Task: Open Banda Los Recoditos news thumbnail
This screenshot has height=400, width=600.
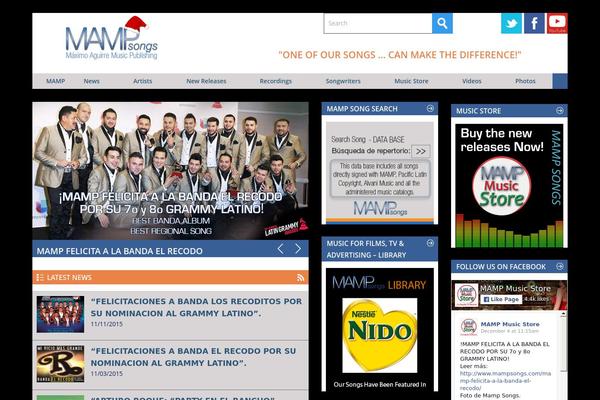Action: click(x=60, y=314)
